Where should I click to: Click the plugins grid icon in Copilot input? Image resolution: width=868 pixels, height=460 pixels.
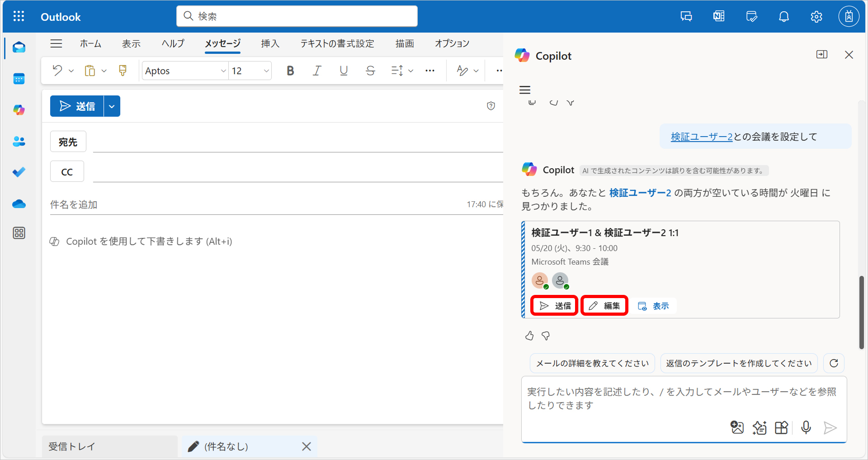coord(782,427)
